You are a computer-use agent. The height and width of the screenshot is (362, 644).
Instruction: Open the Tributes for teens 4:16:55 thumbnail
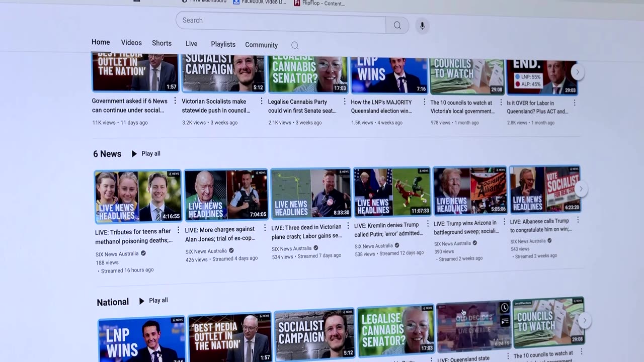[138, 197]
